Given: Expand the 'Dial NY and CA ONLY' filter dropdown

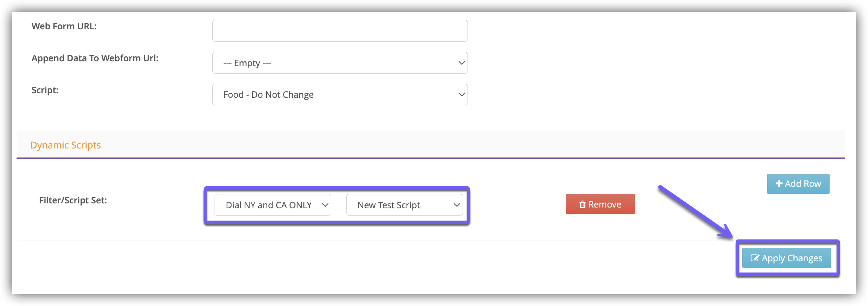Looking at the screenshot, I should pos(273,205).
